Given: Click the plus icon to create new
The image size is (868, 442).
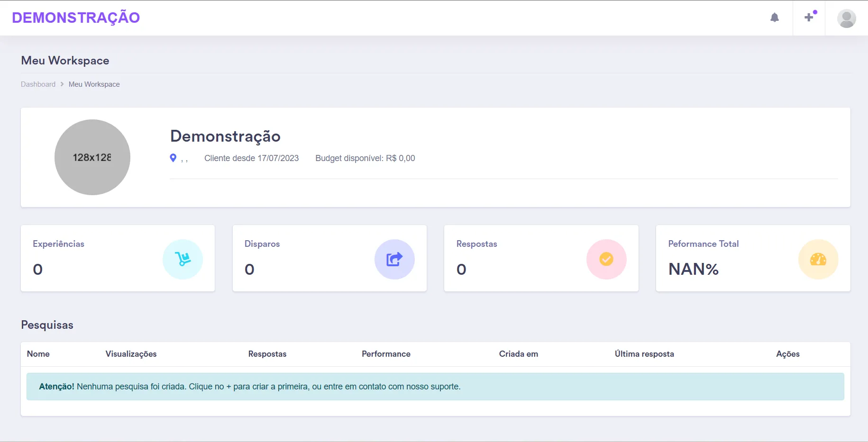Looking at the screenshot, I should [x=809, y=18].
